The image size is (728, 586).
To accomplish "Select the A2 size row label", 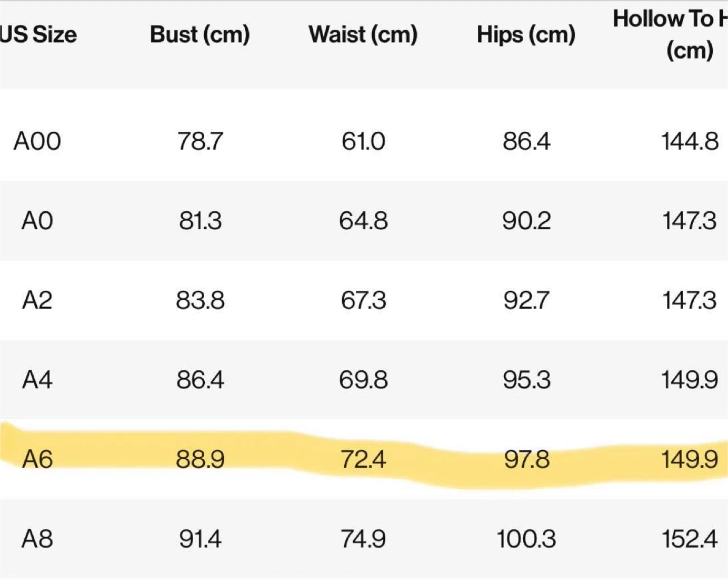I will pyautogui.click(x=37, y=300).
